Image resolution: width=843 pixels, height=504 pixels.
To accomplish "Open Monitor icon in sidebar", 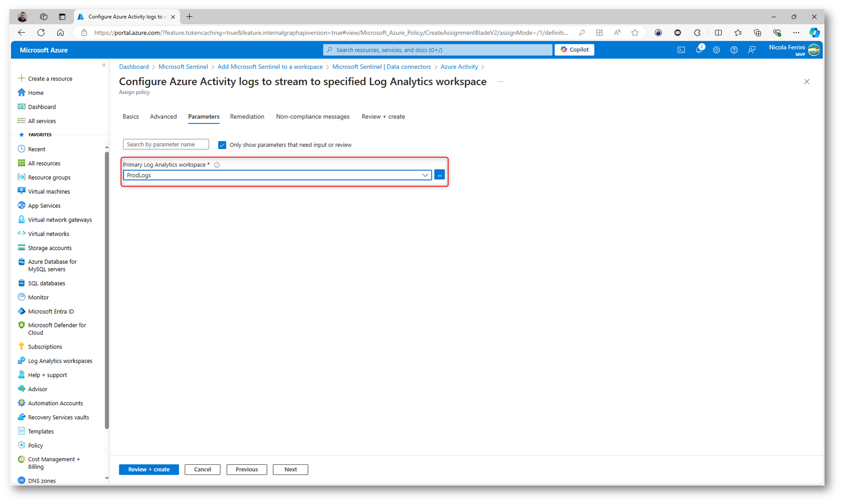I will pos(21,297).
